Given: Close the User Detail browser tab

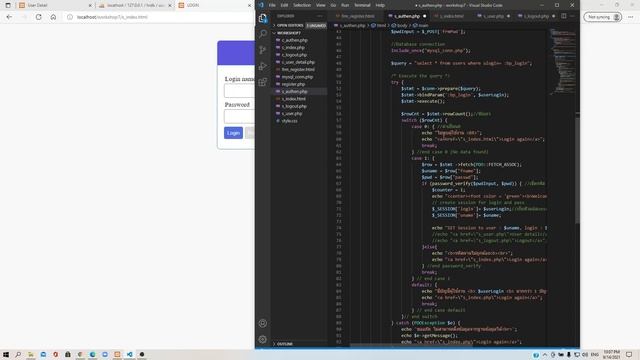Looking at the screenshot, I should click(x=90, y=5).
